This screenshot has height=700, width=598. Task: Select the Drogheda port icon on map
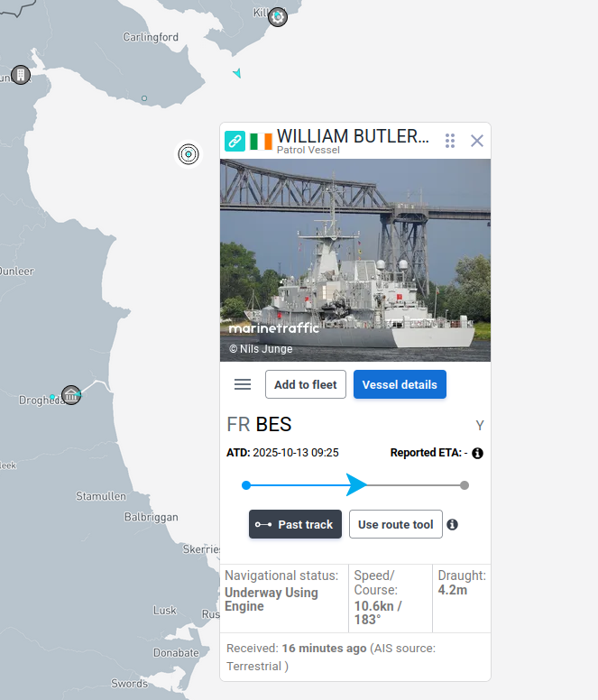(70, 395)
